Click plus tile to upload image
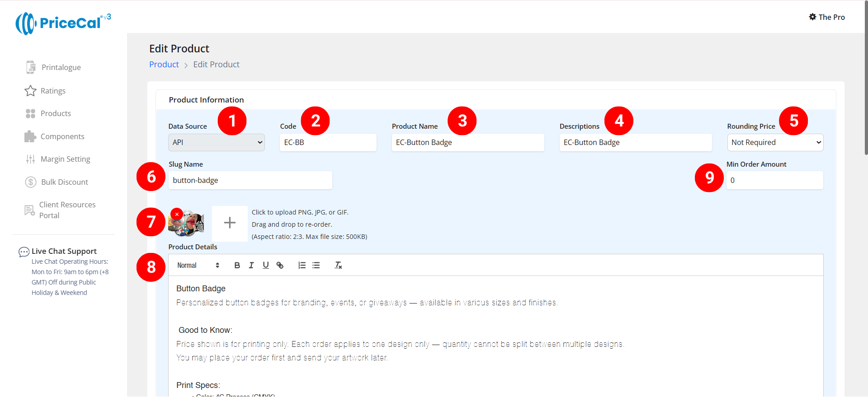The width and height of the screenshot is (868, 397). [230, 223]
